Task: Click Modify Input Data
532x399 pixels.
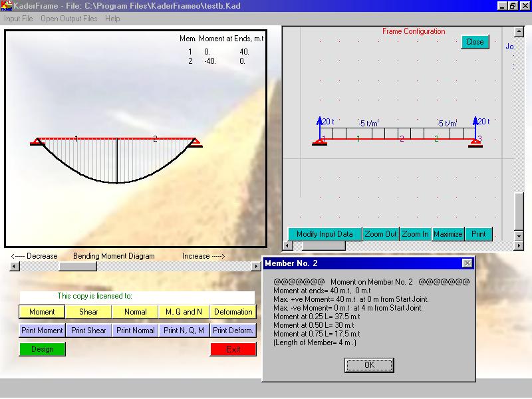Action: tap(325, 234)
